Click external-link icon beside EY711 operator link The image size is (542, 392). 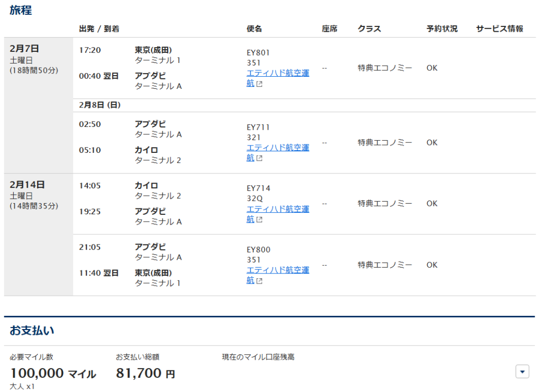(259, 158)
